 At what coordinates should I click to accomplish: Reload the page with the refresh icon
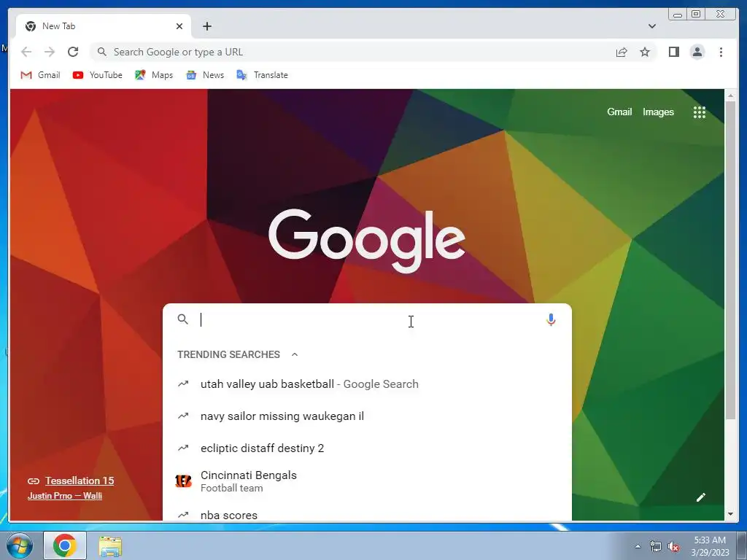73,52
